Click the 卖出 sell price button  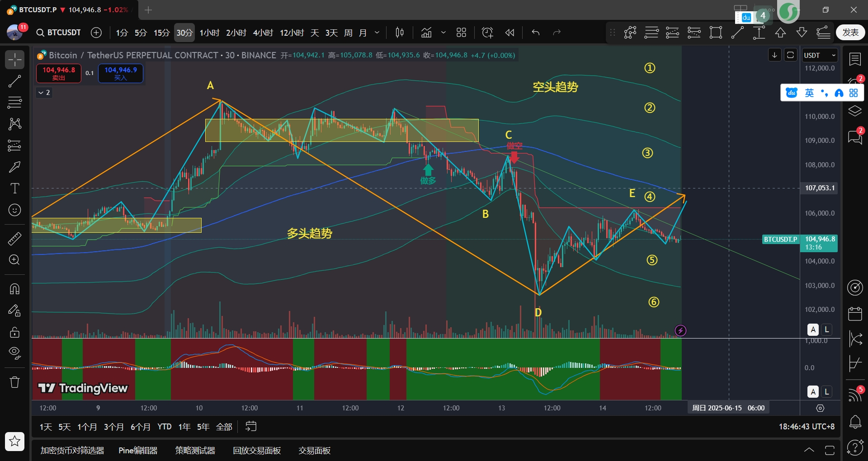59,73
